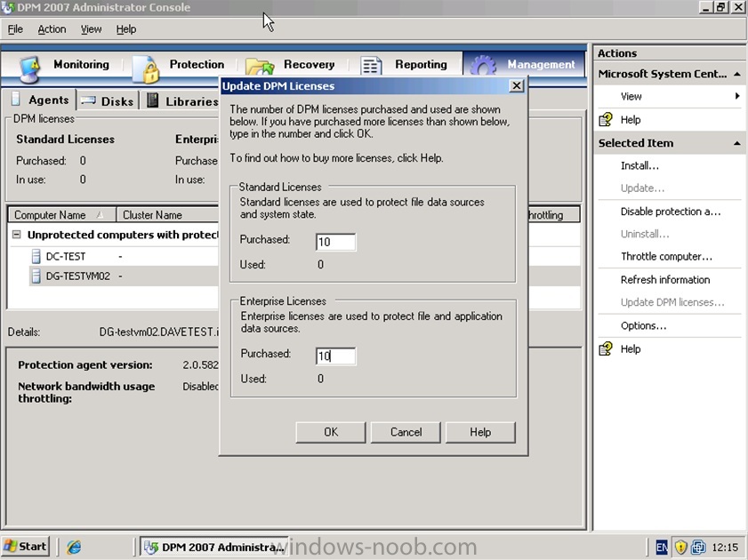
Task: Click the View item in Actions pane
Action: (631, 96)
